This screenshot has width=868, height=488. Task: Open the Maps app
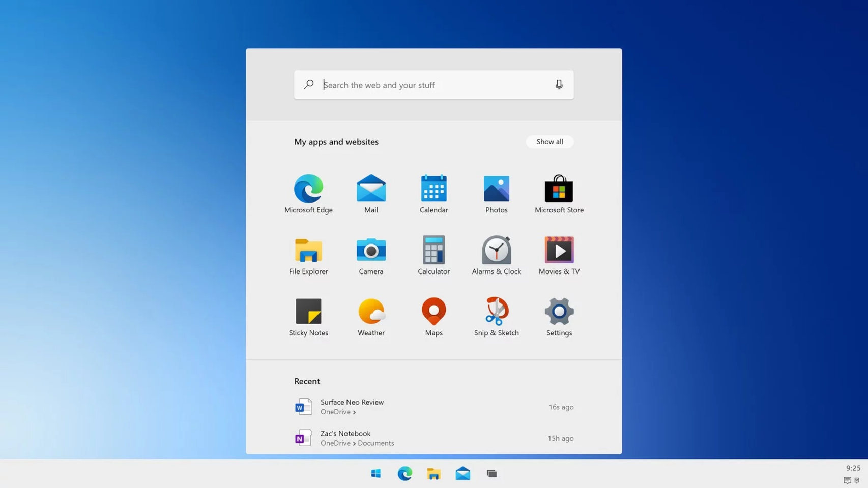tap(433, 316)
